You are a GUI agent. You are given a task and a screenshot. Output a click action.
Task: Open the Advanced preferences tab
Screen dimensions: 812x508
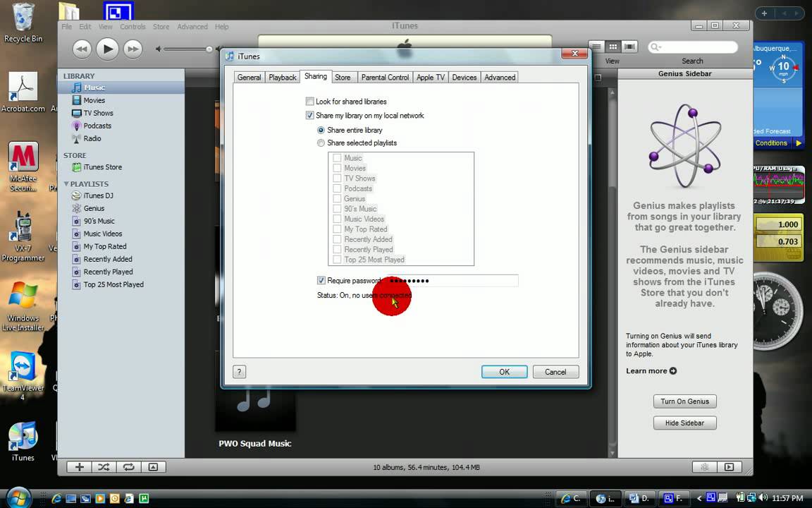[x=500, y=77]
